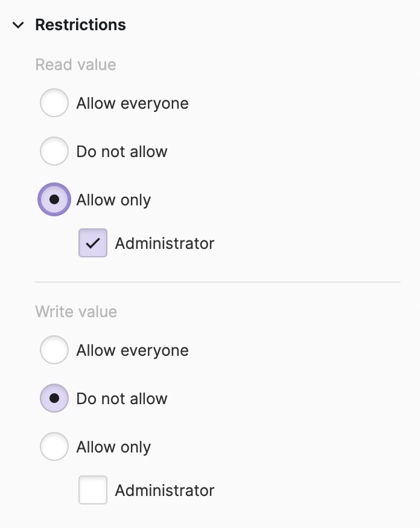
Task: Check Administrator checkbox under Write value
Action: pos(93,490)
